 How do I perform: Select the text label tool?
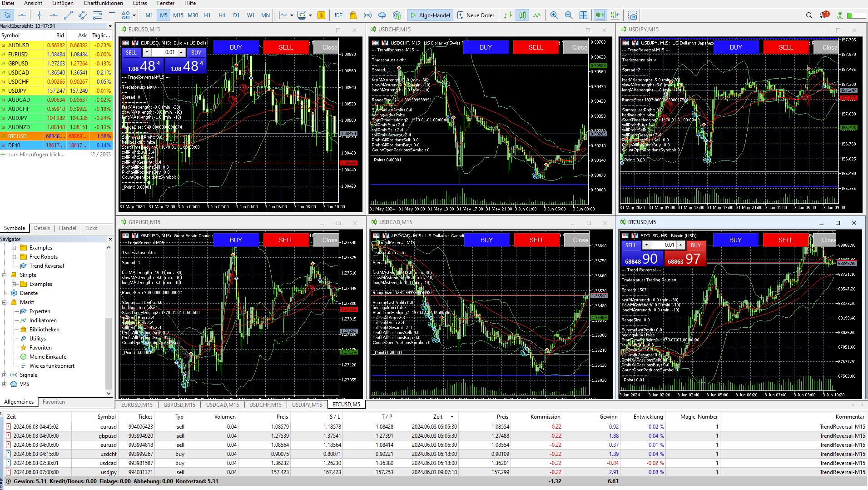(112, 15)
